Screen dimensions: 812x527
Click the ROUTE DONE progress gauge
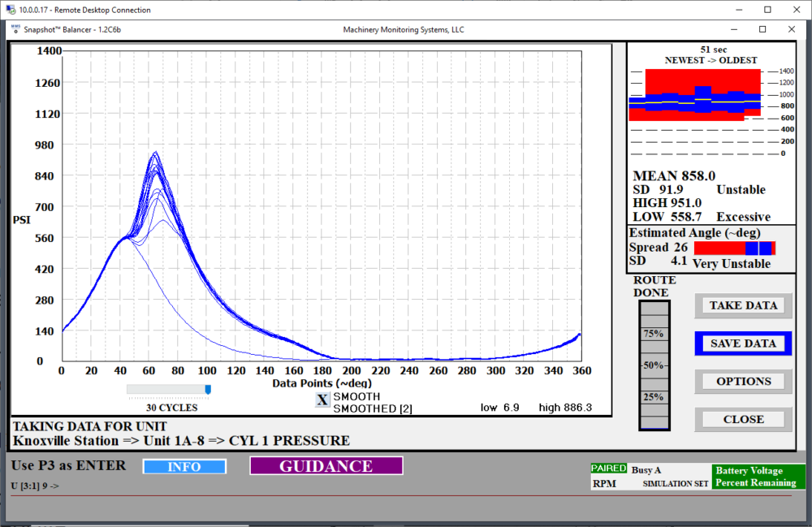point(653,365)
